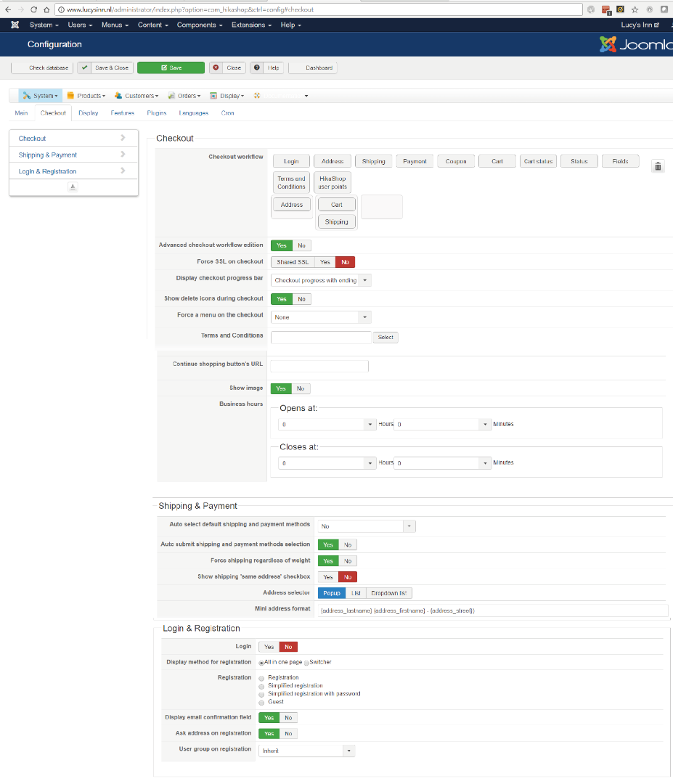This screenshot has height=784, width=673.
Task: Click the Joomla logo icon in the menu bar
Action: tap(15, 25)
